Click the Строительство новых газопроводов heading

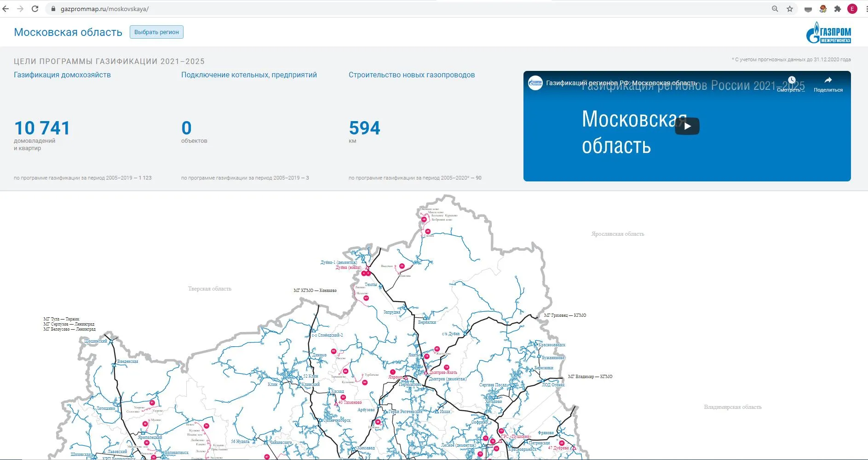pos(412,75)
